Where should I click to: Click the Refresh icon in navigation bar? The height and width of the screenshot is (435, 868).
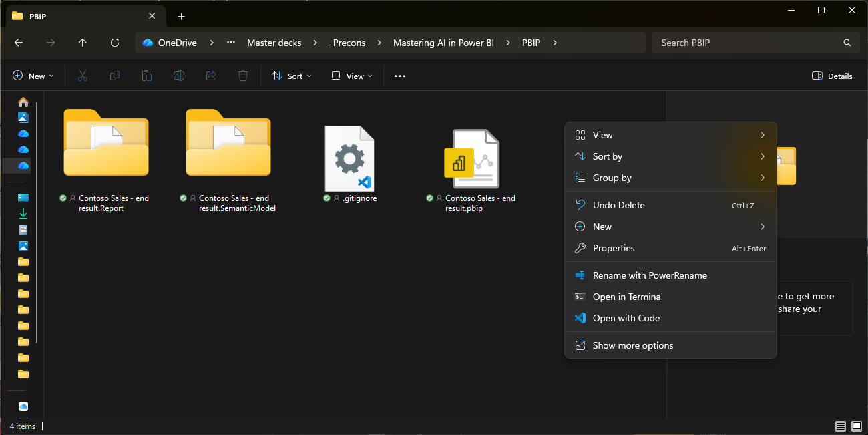[x=115, y=43]
